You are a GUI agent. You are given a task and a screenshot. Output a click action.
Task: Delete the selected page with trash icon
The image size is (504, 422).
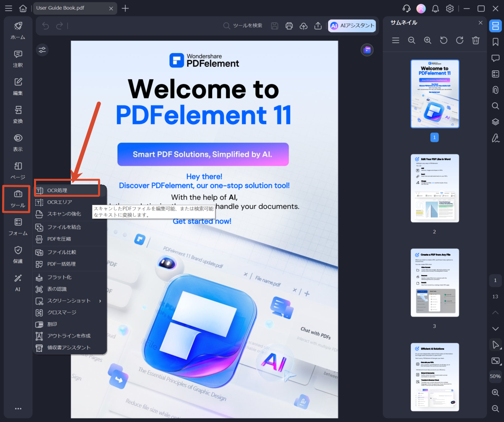(x=476, y=40)
